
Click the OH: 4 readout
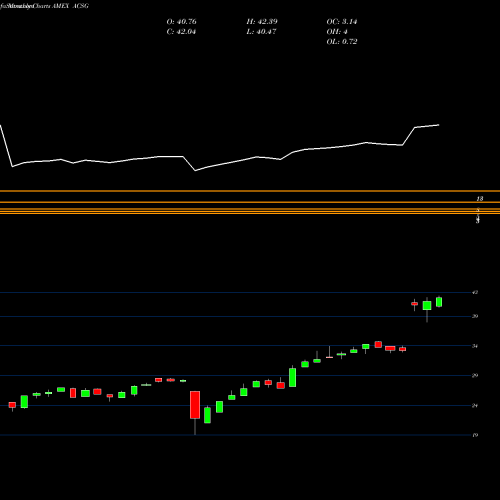(337, 32)
